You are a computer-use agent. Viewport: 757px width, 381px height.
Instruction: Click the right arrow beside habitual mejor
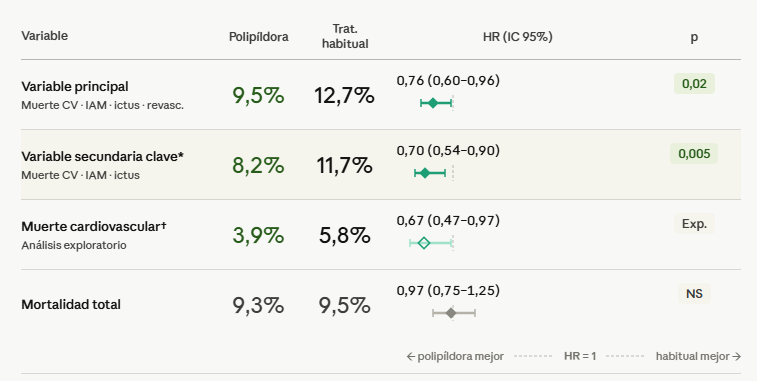pos(737,356)
